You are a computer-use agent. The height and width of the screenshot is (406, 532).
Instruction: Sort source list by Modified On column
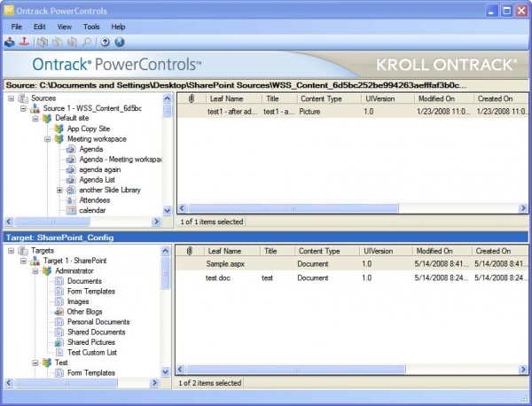click(x=444, y=98)
